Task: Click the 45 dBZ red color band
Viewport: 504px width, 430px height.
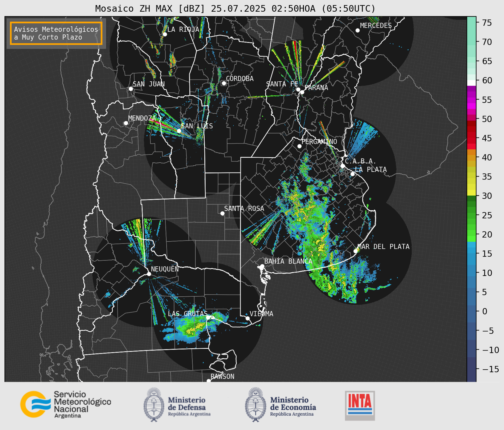Action: (x=471, y=138)
